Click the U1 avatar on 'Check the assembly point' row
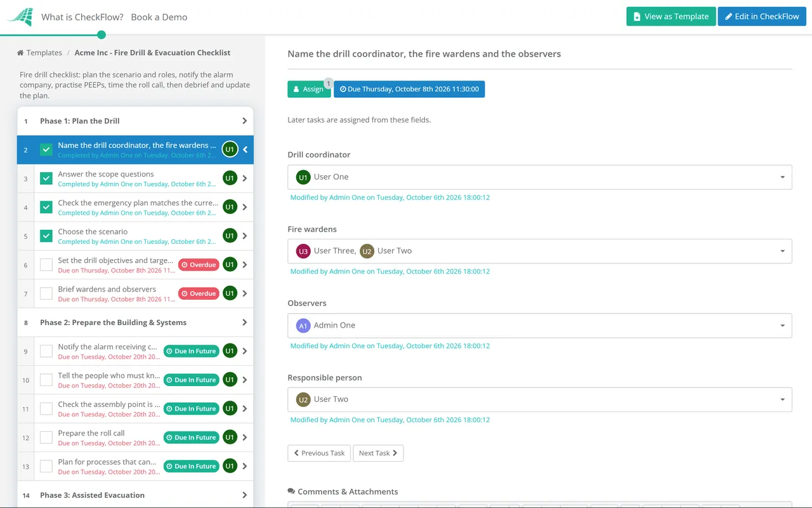812x508 pixels. click(x=230, y=408)
